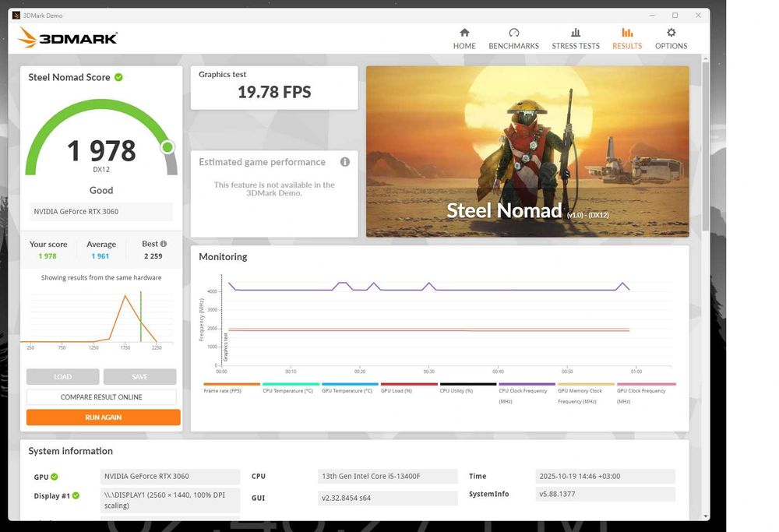Click the 3DMark logo

pyautogui.click(x=68, y=37)
